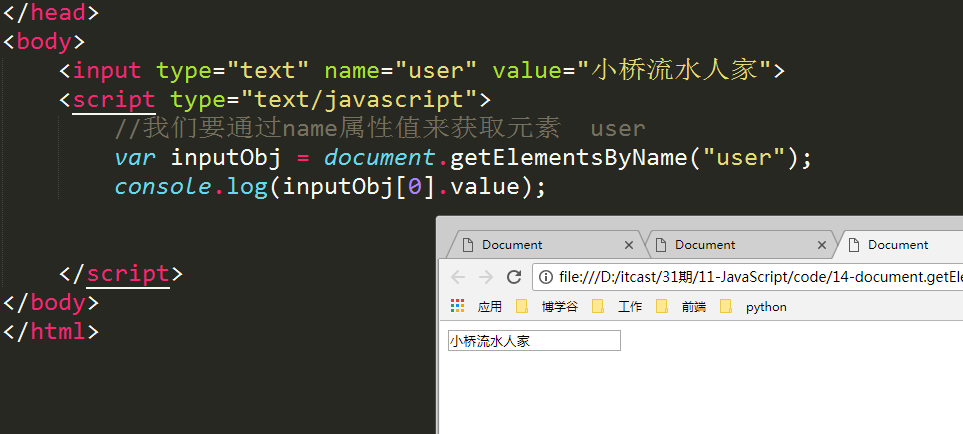Focus the text input containing 小桥流水人家
The image size is (963, 434).
tap(534, 341)
